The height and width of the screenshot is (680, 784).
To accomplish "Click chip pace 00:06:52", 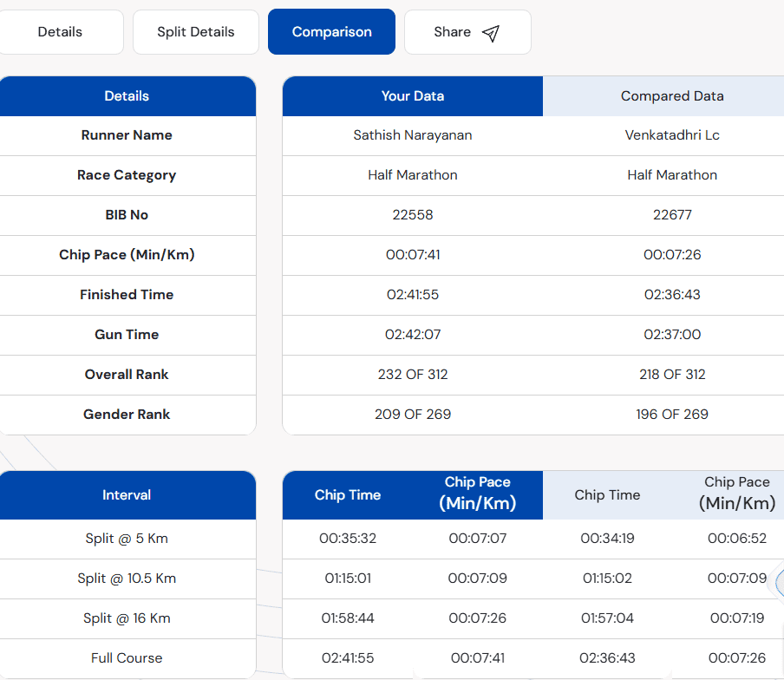I will 737,539.
